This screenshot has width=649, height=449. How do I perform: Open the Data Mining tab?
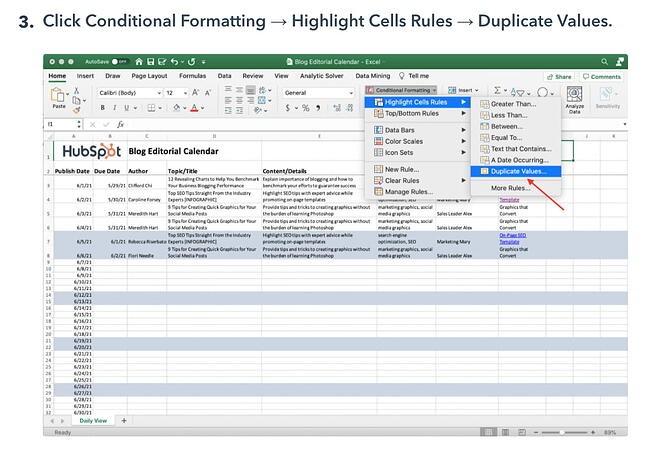373,76
